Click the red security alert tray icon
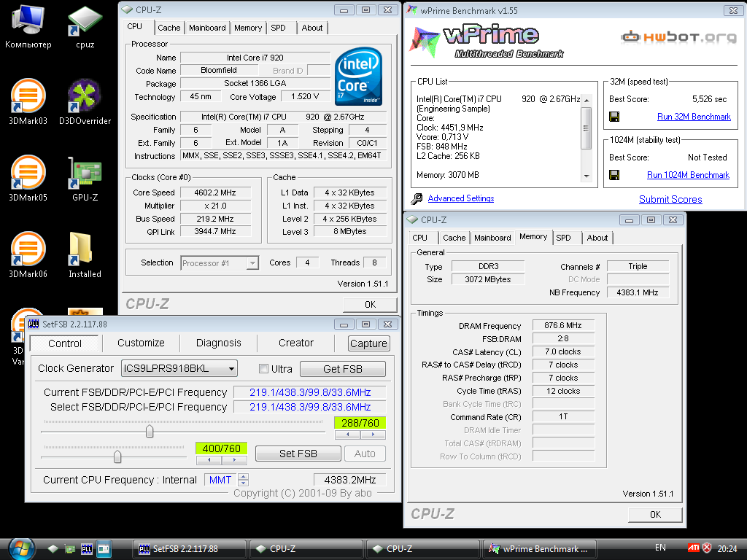Viewport: 747px width, 560px height. pyautogui.click(x=707, y=548)
